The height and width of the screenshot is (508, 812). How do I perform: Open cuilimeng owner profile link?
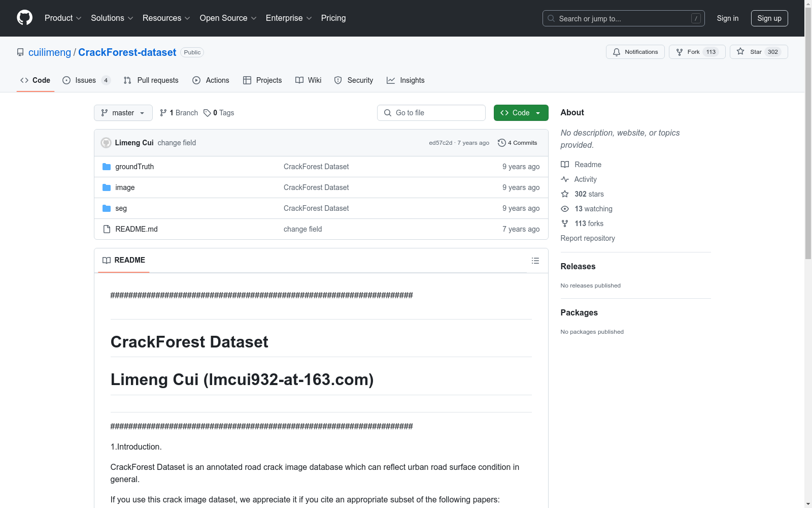50,52
